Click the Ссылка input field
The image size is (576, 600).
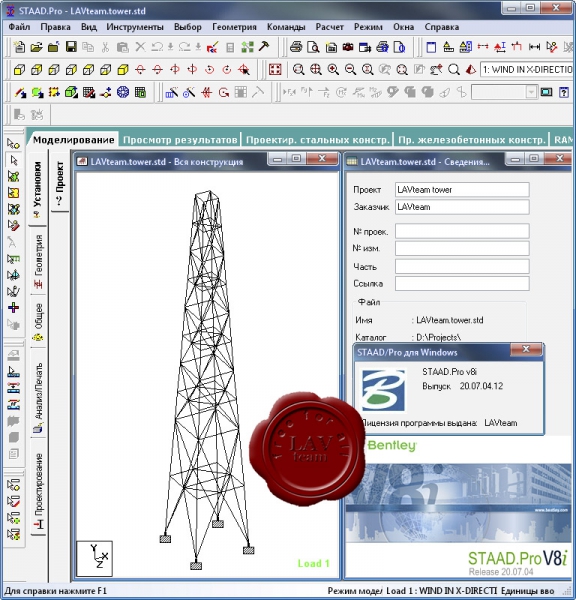462,284
